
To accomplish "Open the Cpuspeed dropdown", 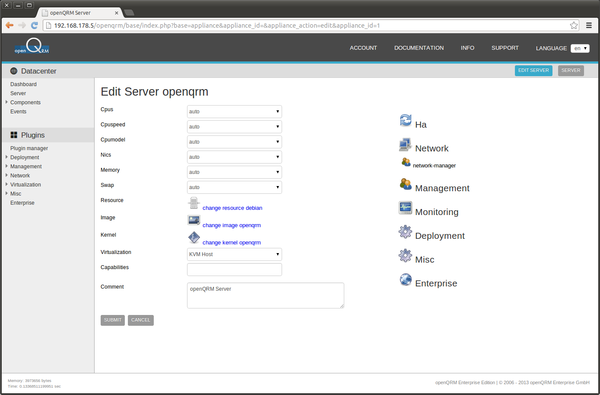I will click(x=234, y=127).
